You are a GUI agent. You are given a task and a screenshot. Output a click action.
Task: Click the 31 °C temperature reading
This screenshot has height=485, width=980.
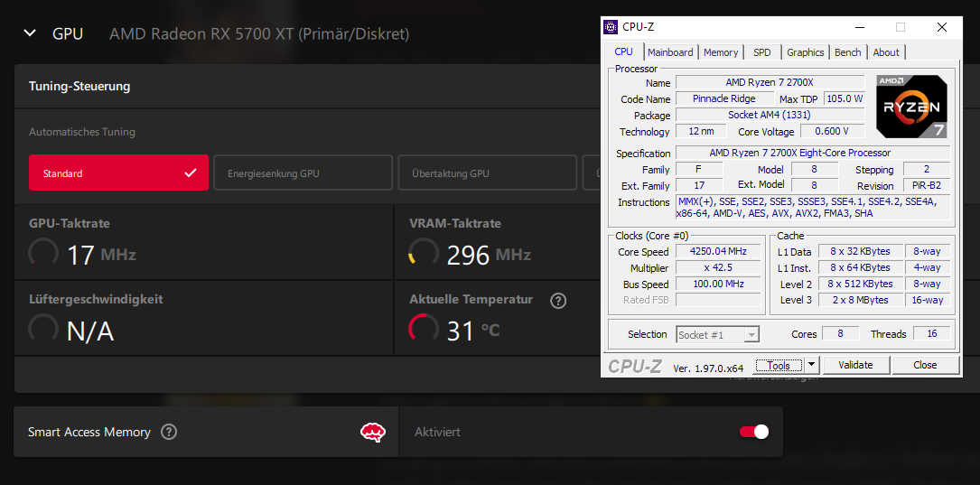tap(473, 331)
